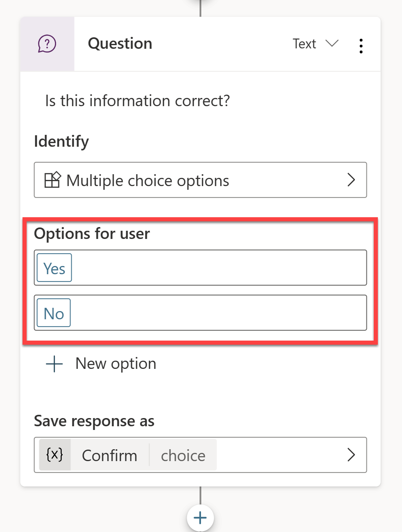Image resolution: width=402 pixels, height=532 pixels.
Task: Click the plus icon beside New option
Action: [x=54, y=364]
